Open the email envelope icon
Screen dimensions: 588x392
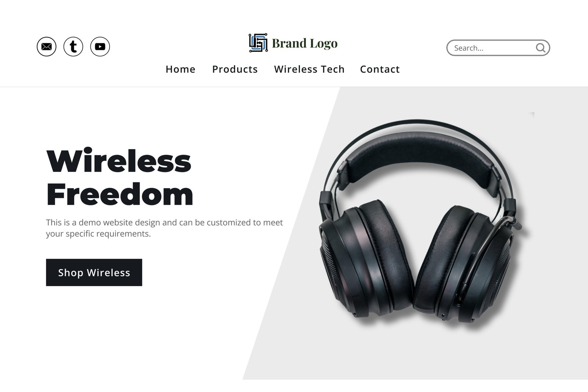(47, 47)
